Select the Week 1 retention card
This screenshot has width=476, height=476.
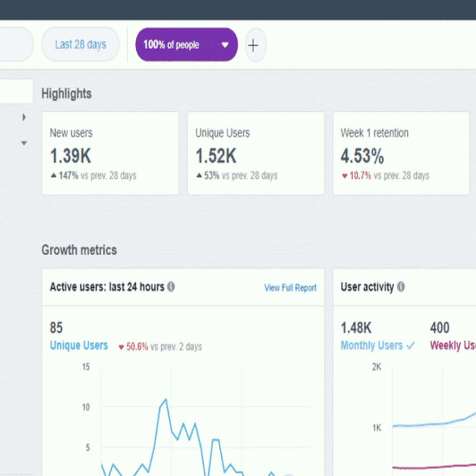[401, 153]
